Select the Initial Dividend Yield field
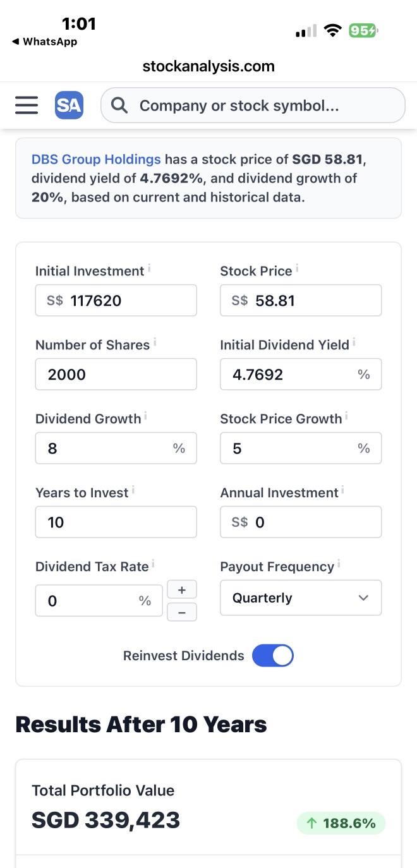 301,374
